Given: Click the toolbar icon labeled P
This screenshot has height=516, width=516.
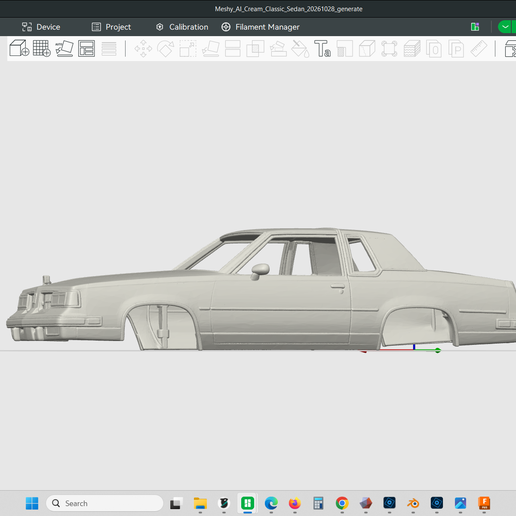Looking at the screenshot, I should 456,49.
